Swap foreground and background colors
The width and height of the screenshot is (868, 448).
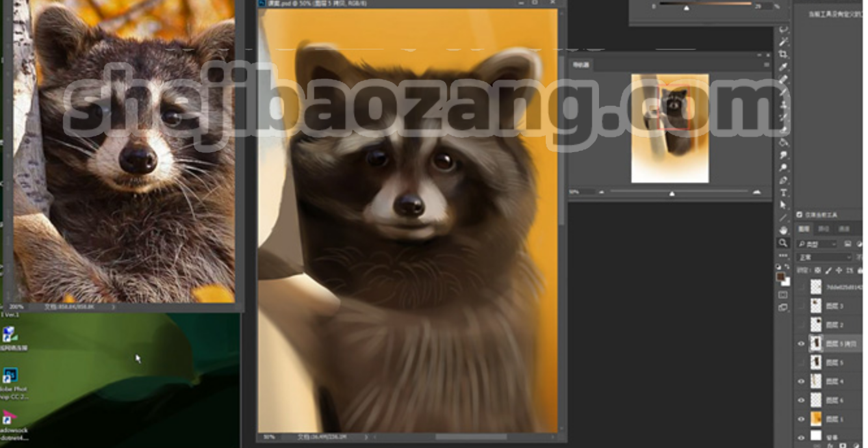[787, 265]
